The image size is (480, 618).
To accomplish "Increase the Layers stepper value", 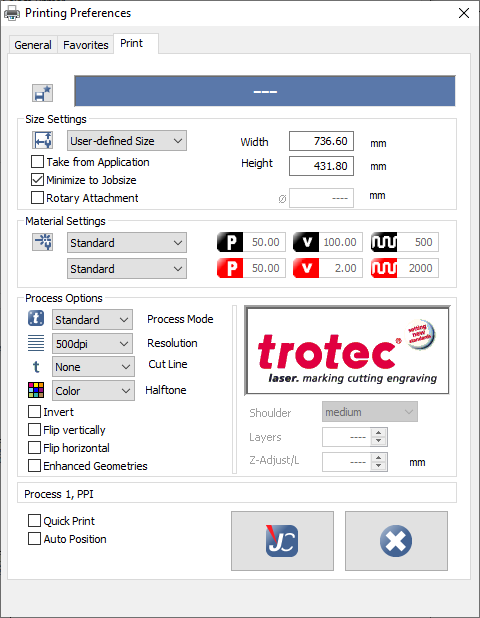I will 379,433.
